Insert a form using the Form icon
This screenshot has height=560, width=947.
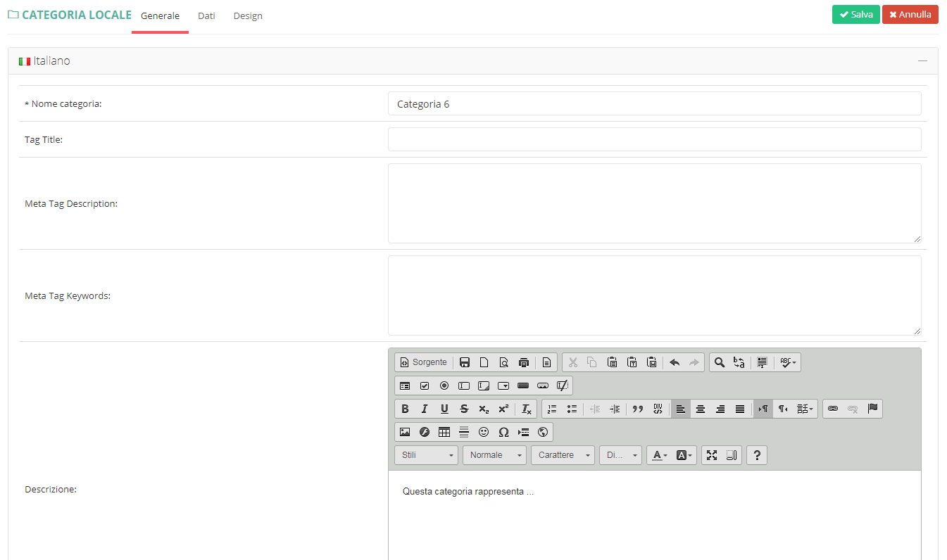tap(405, 386)
